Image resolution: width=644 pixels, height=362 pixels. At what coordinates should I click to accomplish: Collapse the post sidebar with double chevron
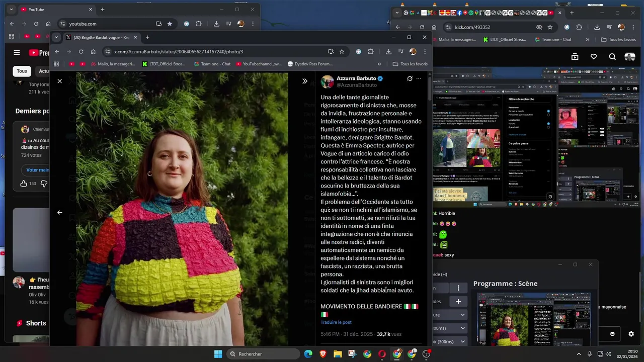pos(304,81)
